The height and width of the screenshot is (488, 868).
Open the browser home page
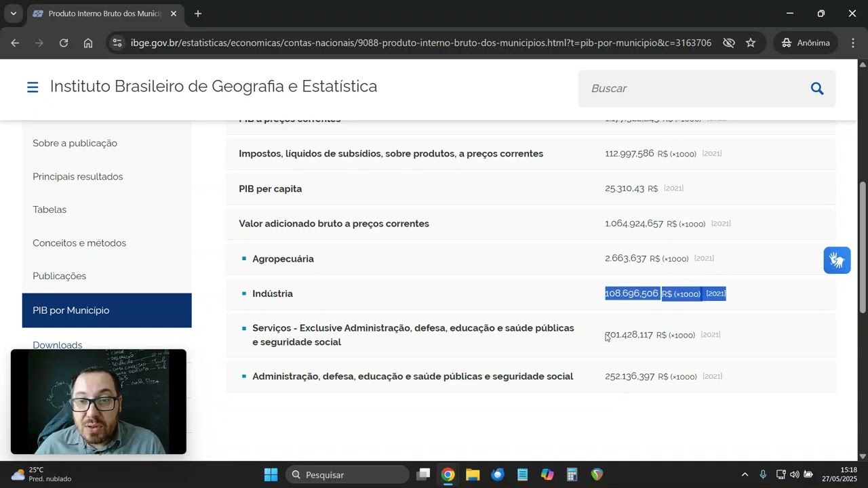[88, 43]
